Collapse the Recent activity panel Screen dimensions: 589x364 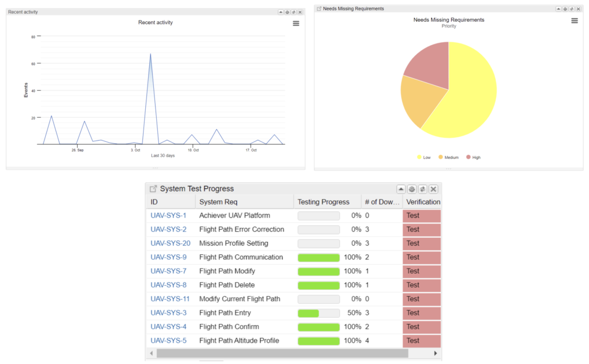[x=281, y=11]
